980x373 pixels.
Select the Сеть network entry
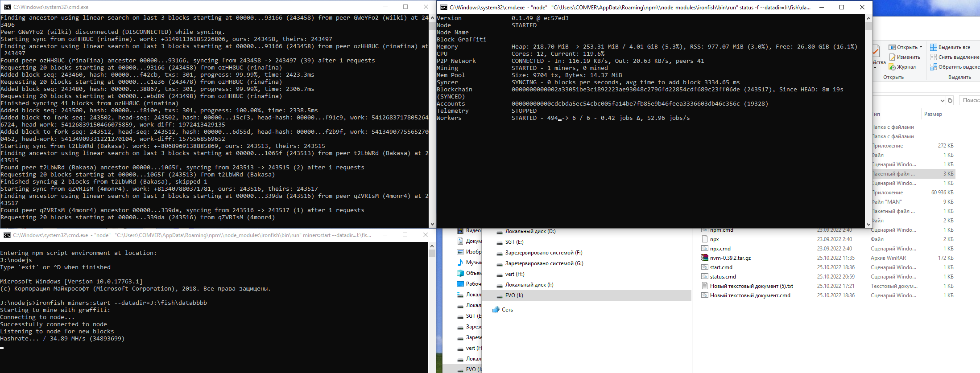coord(507,310)
